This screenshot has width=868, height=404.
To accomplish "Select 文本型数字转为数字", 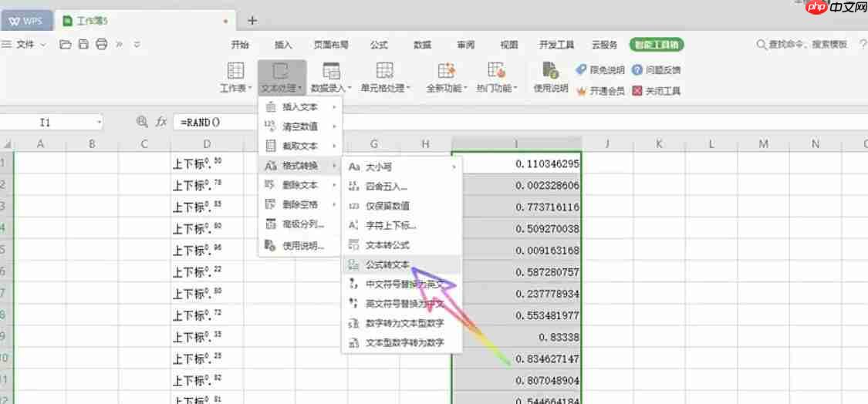I will [x=401, y=343].
